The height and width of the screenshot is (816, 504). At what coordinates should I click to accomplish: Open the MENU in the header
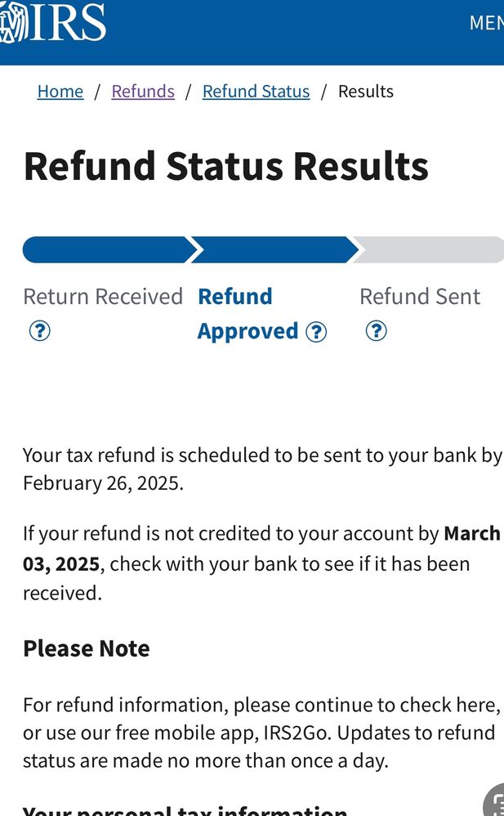click(486, 23)
